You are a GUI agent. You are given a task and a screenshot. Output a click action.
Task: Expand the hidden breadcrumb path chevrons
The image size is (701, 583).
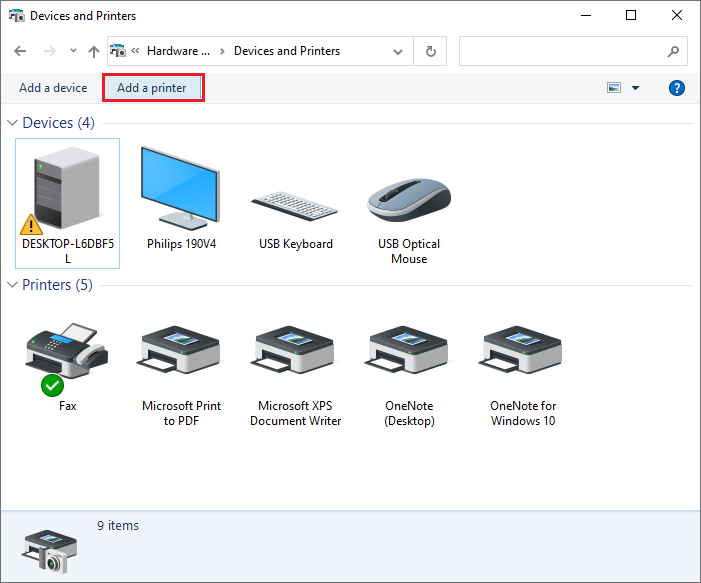click(x=135, y=51)
